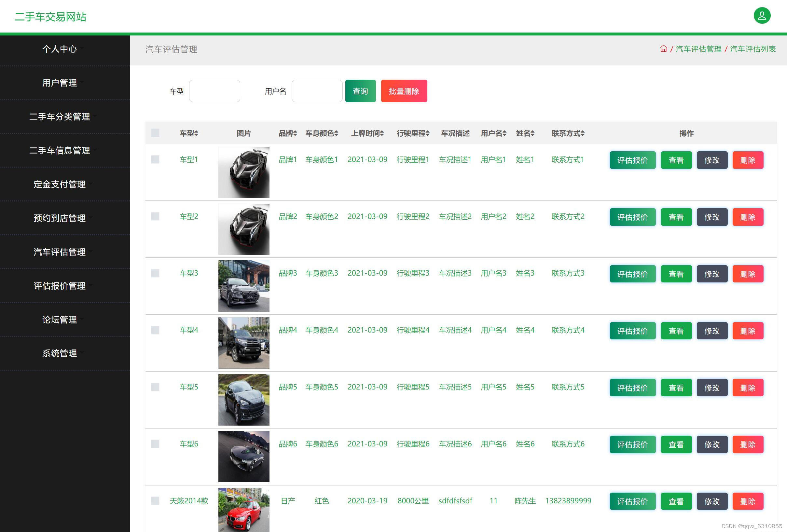Sort table by 上牌时间 column arrows
The width and height of the screenshot is (787, 532).
tap(382, 133)
